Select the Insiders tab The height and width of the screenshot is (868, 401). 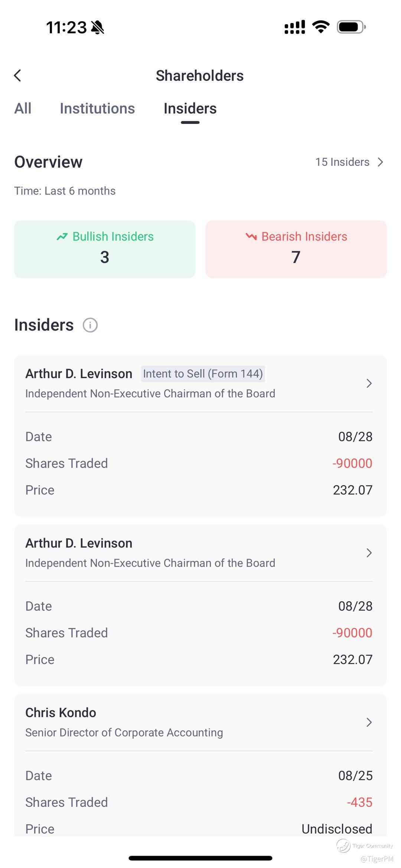(190, 109)
